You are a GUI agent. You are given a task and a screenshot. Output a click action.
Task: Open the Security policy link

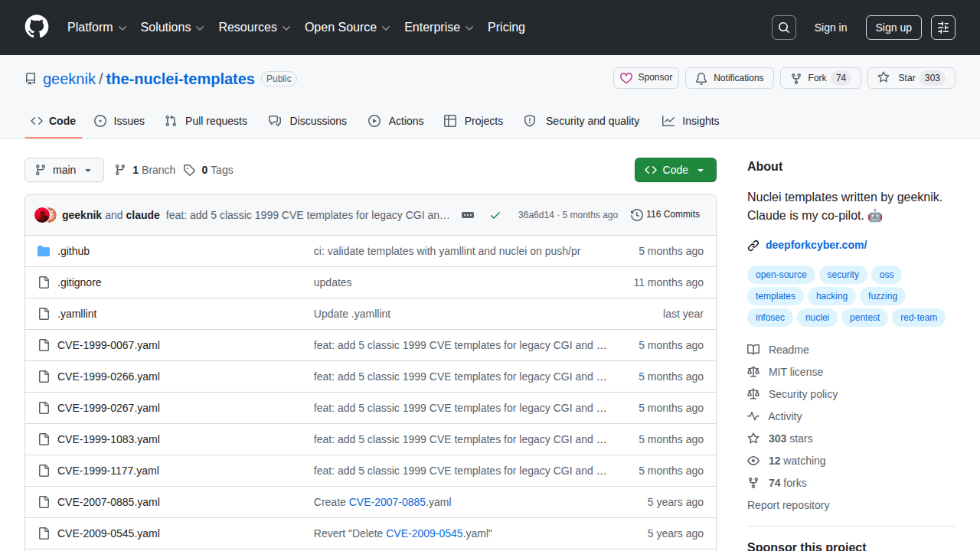(x=803, y=394)
